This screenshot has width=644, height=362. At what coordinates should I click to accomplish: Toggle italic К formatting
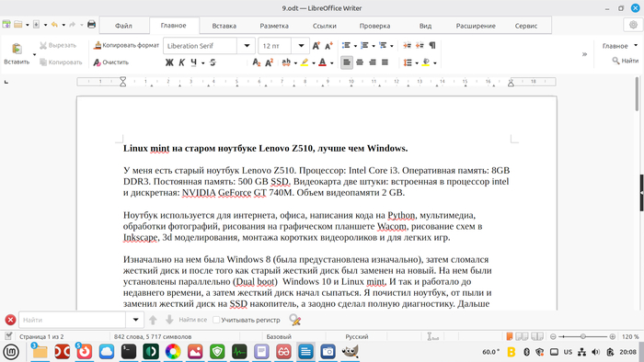[x=181, y=62]
